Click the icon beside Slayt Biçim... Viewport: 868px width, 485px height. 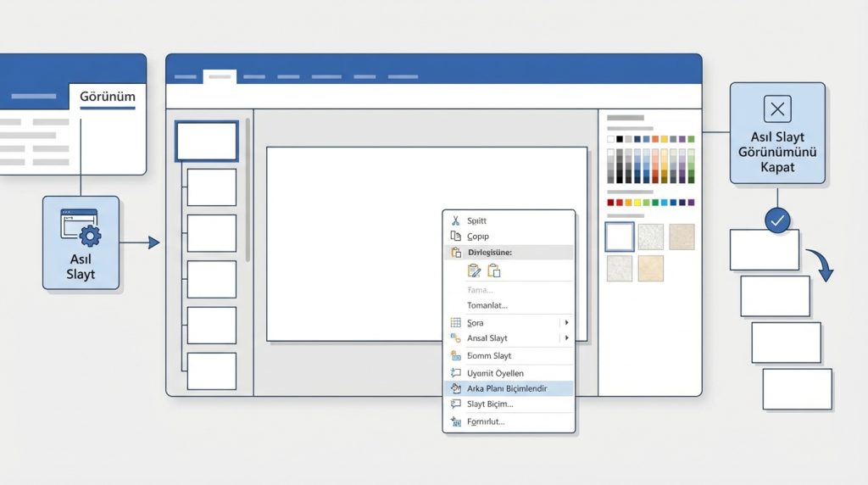point(455,404)
